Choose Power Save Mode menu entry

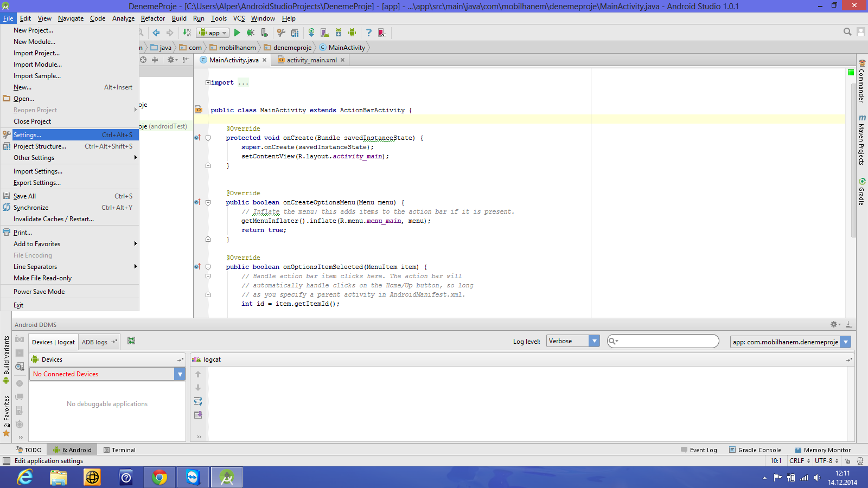click(x=69, y=292)
